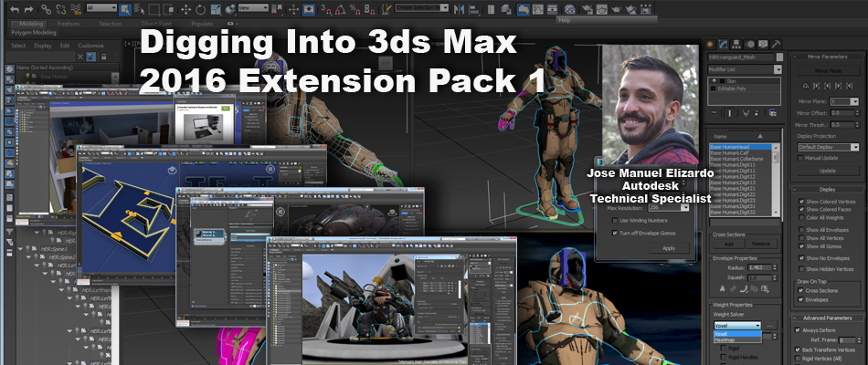Toggle Show Colored Vertices checkbox
868x365 pixels.
coord(801,202)
